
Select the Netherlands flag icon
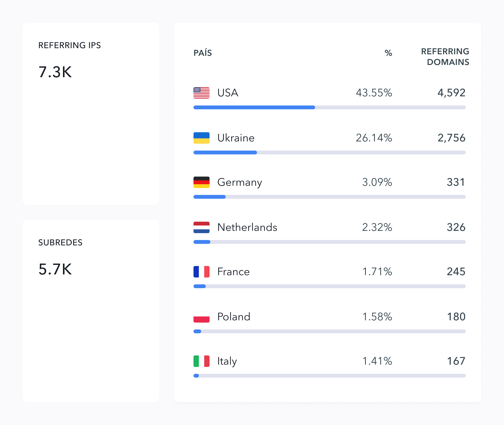pyautogui.click(x=201, y=227)
